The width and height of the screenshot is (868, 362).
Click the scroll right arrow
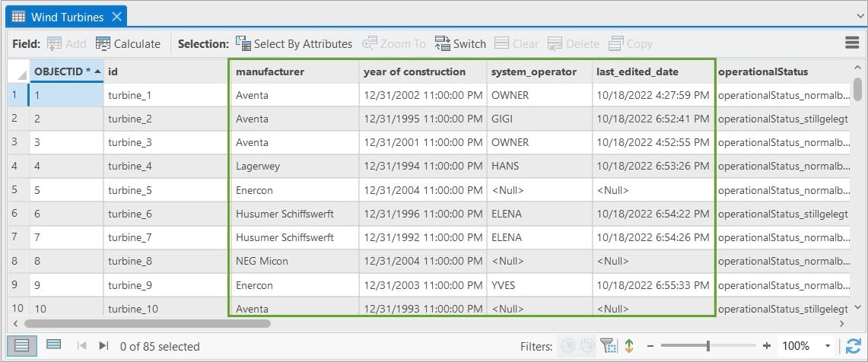click(842, 323)
